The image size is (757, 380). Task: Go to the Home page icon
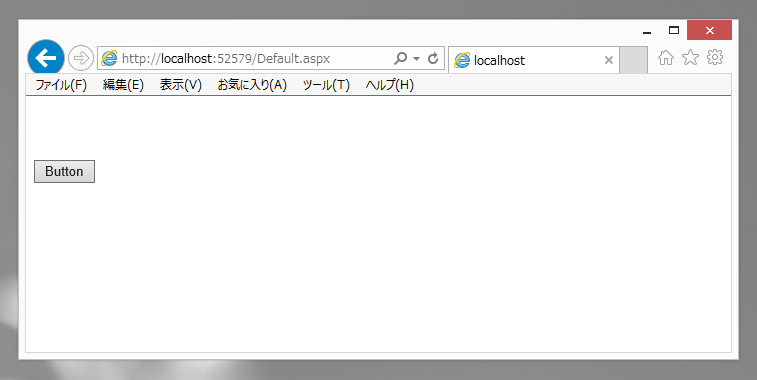pyautogui.click(x=666, y=58)
